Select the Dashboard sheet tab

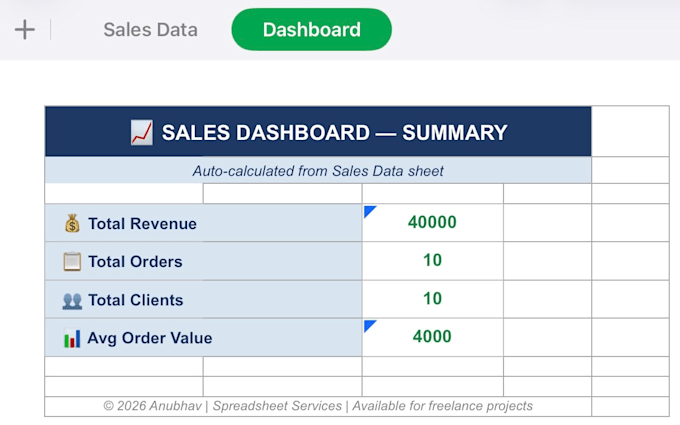[311, 29]
